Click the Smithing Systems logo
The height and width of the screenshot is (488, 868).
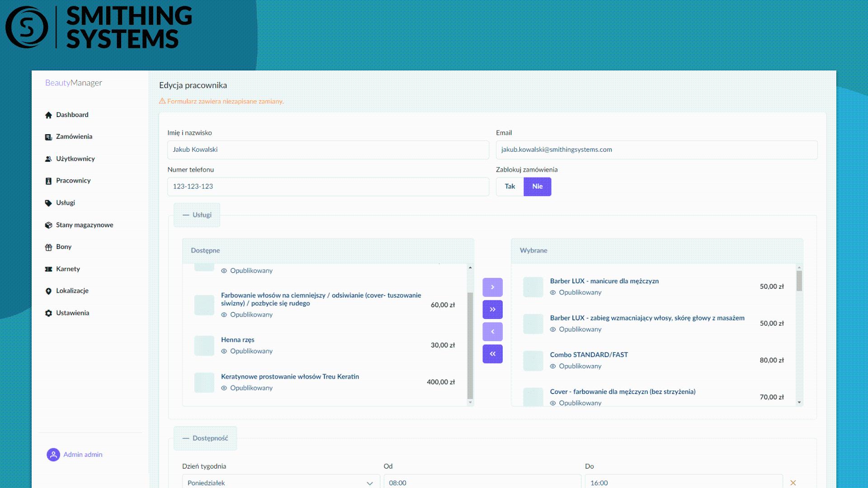[99, 27]
